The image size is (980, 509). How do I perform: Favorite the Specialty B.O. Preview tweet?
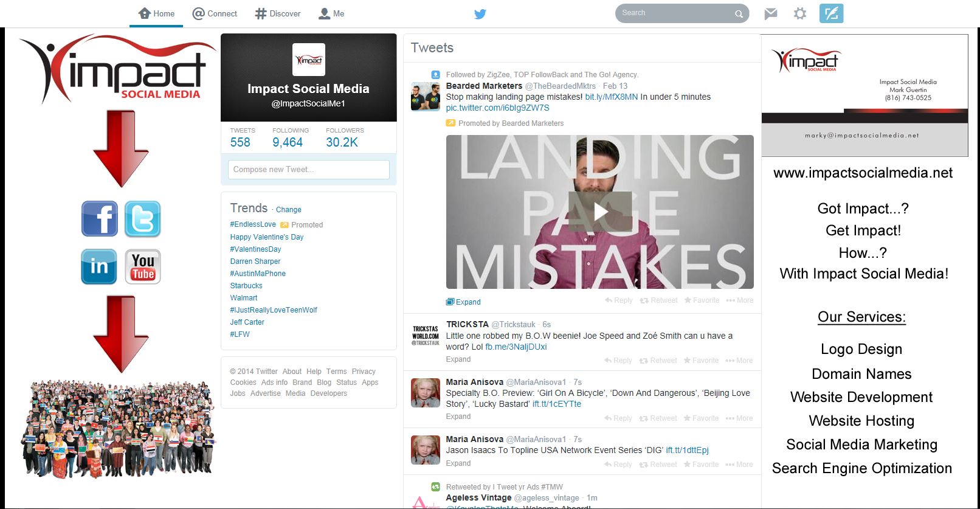pos(701,418)
